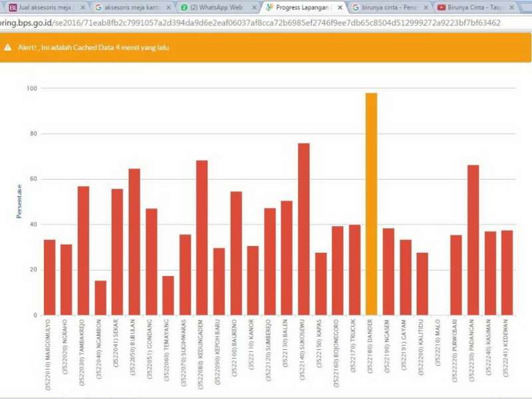Screen dimensions: 532x399
Task: Click the Google favicon on 'aksesoris meja kantor' tab
Action: tap(98, 8)
